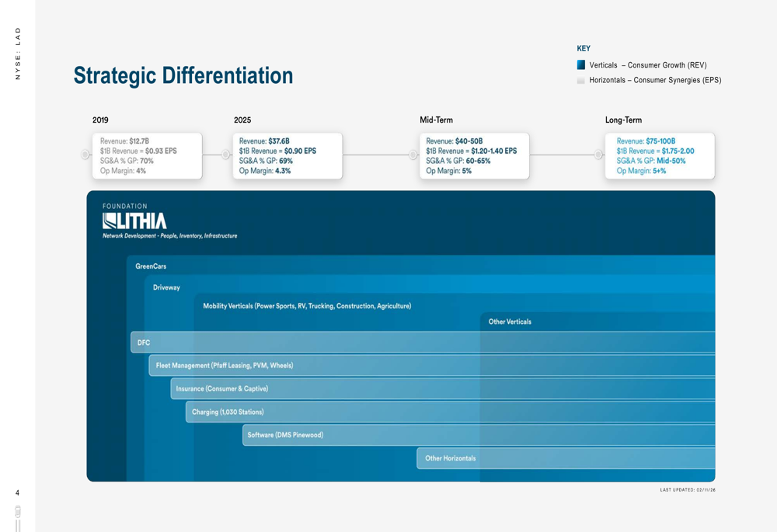The width and height of the screenshot is (777, 532).
Task: Click the 2025 revenue metrics card
Action: pos(287,155)
